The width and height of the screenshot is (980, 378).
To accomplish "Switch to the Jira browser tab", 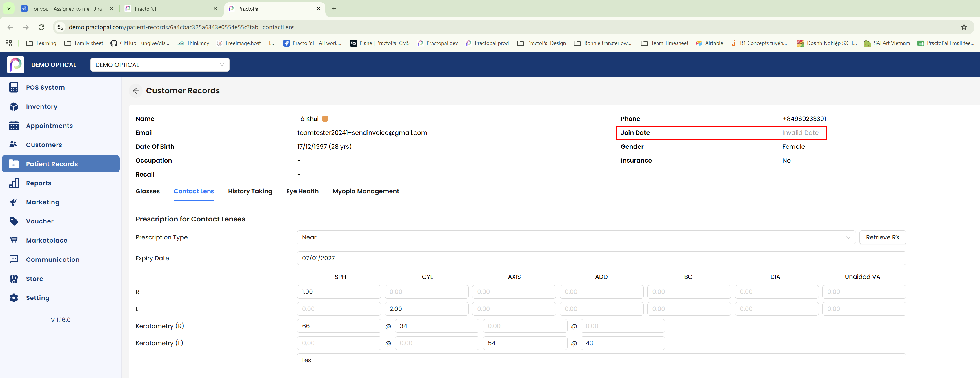I will 67,8.
